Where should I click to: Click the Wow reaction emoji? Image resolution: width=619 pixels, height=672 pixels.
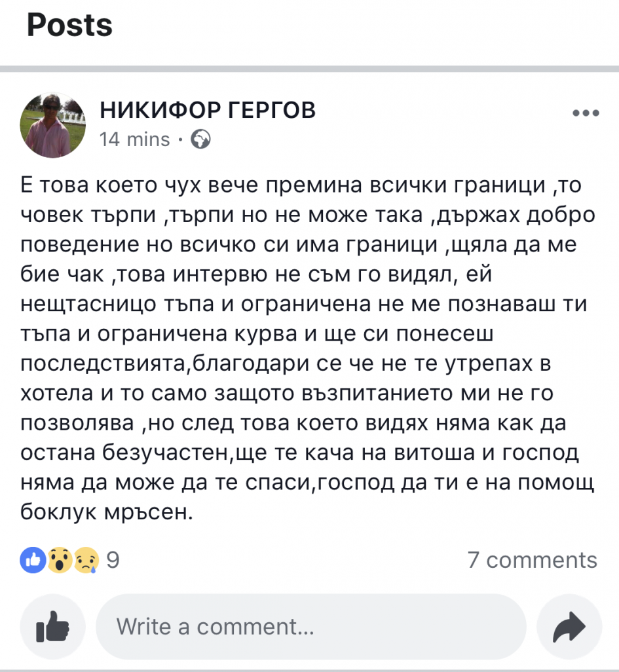click(60, 559)
